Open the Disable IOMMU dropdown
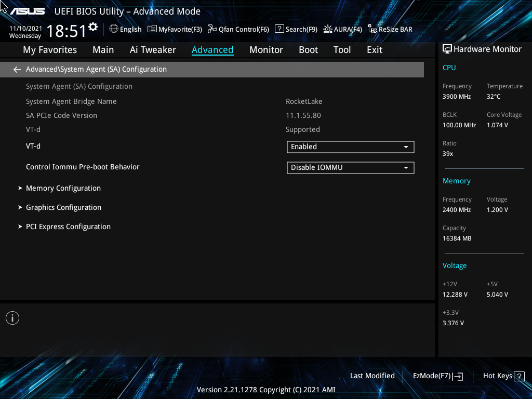This screenshot has height=399, width=532. pyautogui.click(x=351, y=168)
